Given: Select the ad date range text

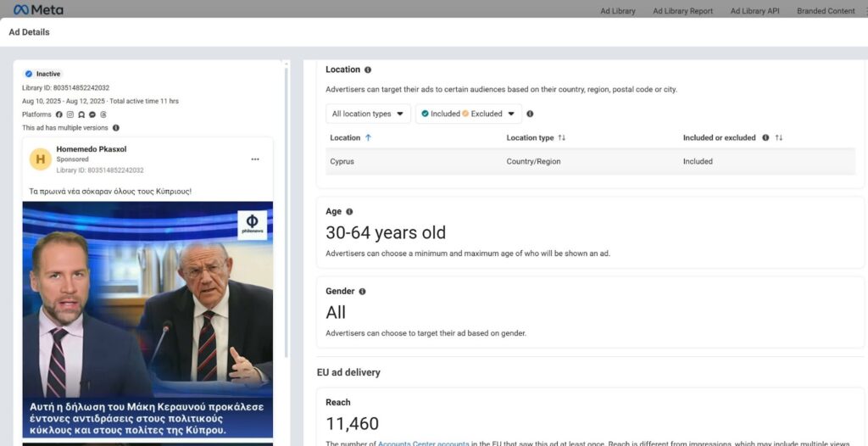Looking at the screenshot, I should tap(63, 101).
